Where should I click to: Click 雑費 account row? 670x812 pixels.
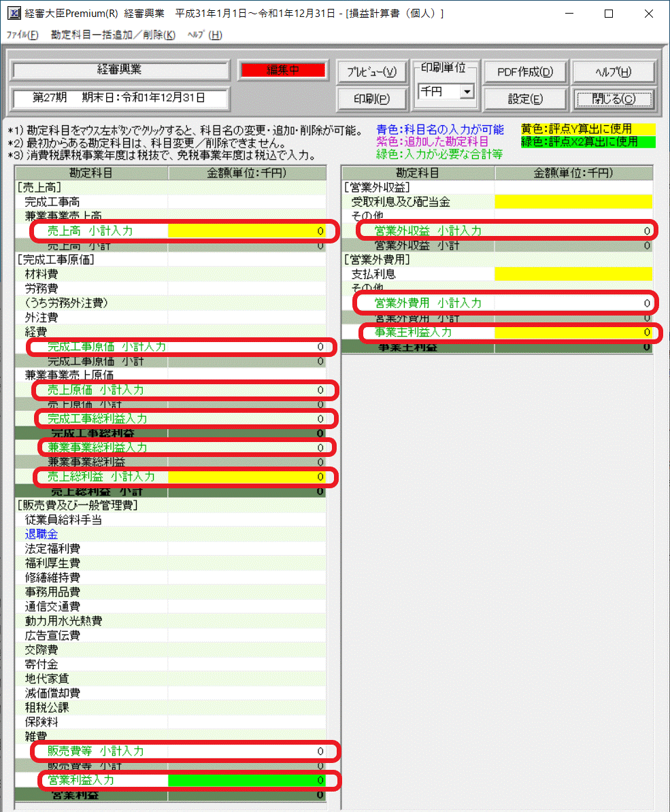click(170, 737)
